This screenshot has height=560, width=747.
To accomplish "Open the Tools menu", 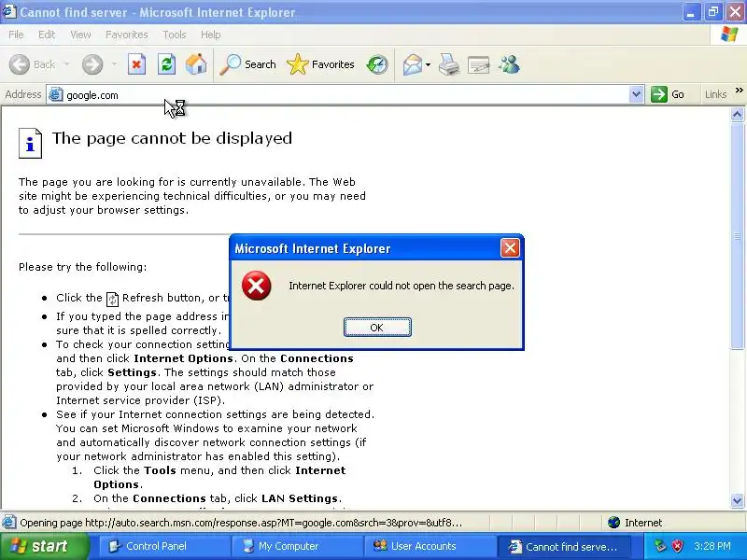I will (175, 35).
